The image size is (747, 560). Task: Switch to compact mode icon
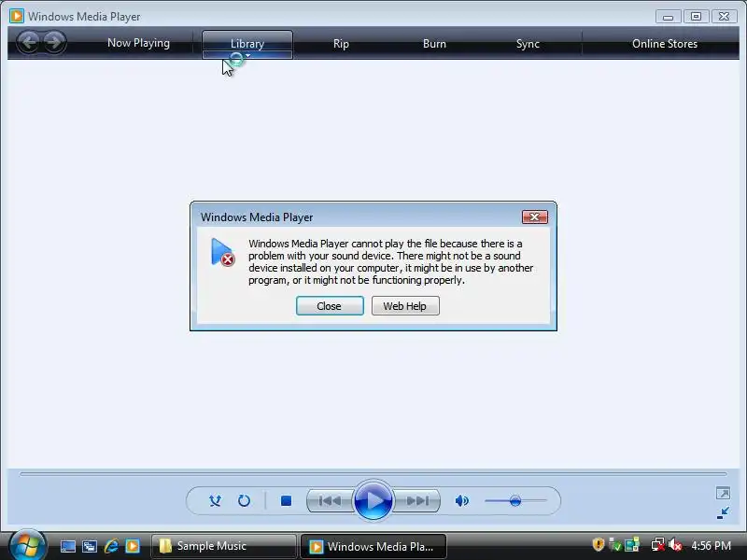click(723, 512)
